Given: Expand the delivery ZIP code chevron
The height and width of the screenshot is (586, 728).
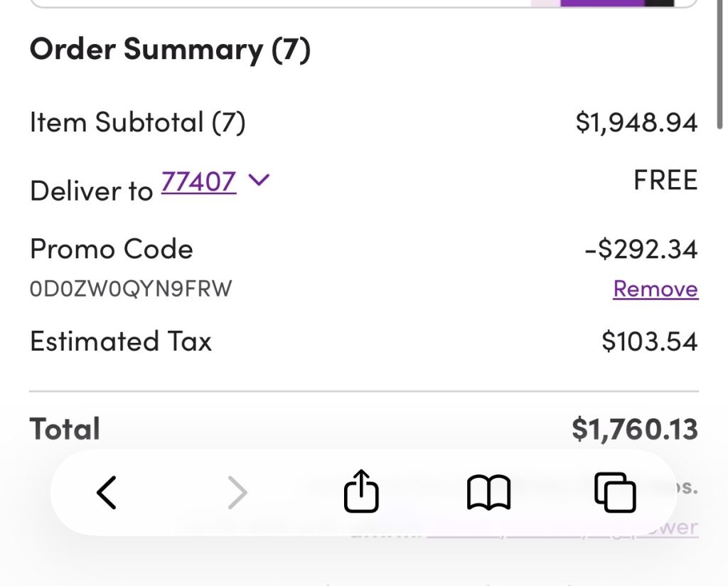Looking at the screenshot, I should click(x=259, y=181).
